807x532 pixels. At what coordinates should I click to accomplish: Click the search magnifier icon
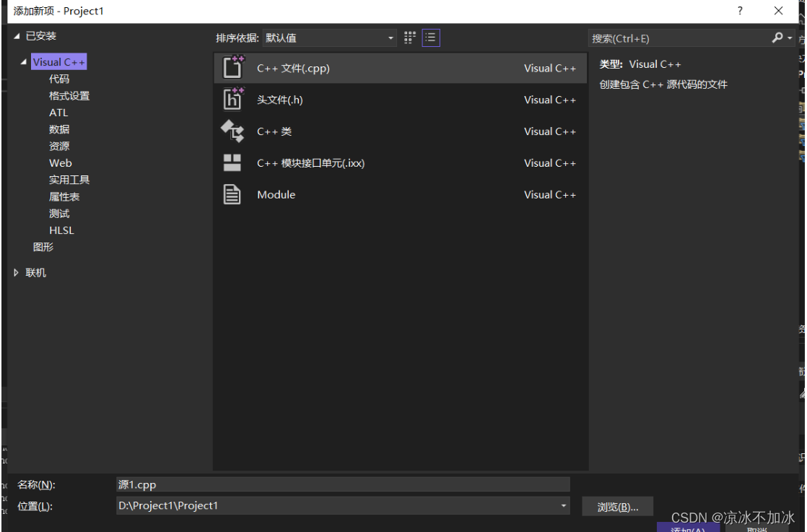coord(777,38)
